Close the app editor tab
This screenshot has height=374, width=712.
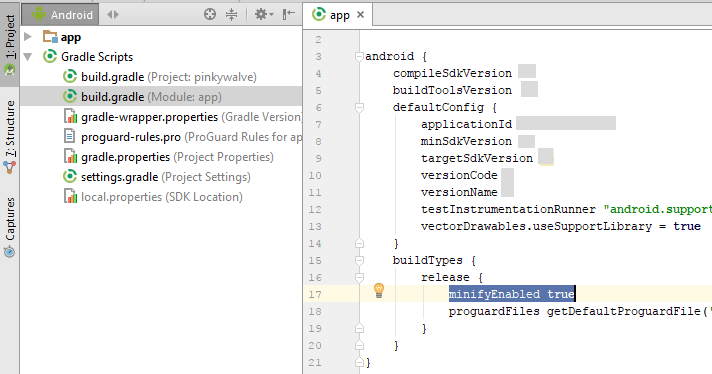[x=361, y=15]
